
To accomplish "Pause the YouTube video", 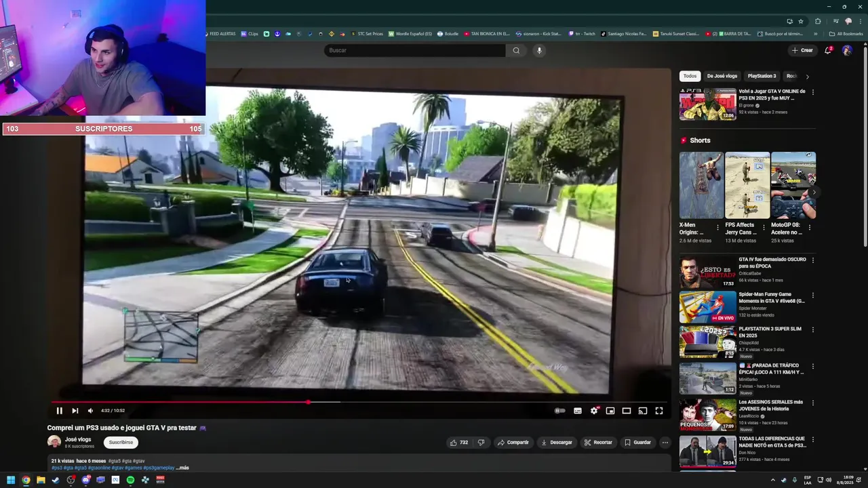I will pos(59,411).
